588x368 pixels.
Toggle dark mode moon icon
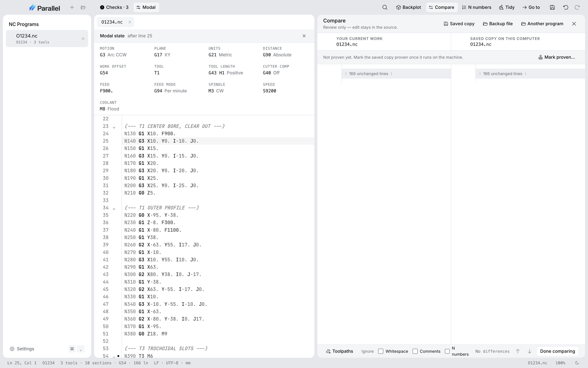coord(577,363)
